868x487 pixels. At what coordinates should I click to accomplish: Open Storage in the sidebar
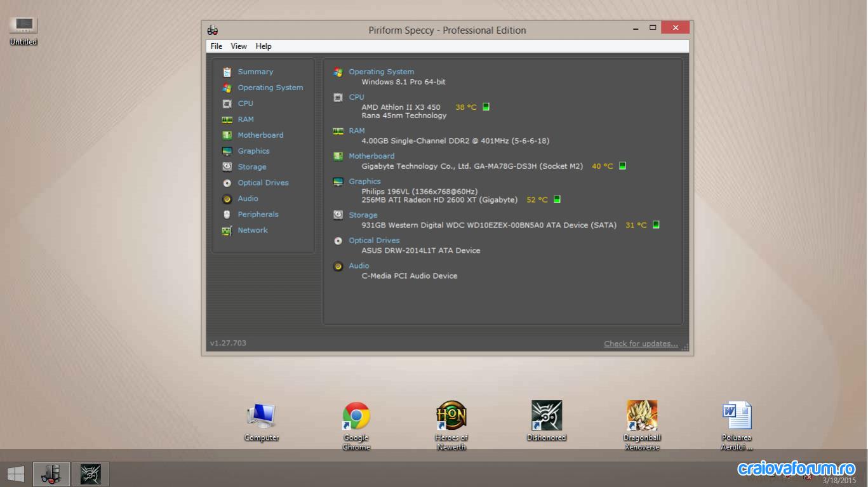(252, 167)
